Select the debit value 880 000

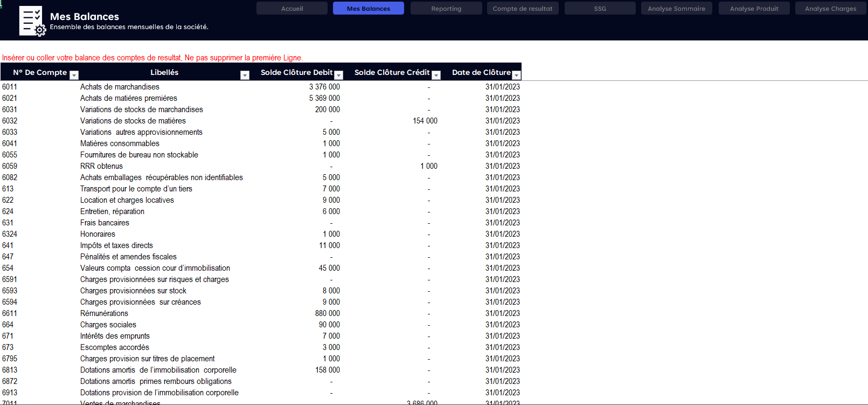(328, 313)
